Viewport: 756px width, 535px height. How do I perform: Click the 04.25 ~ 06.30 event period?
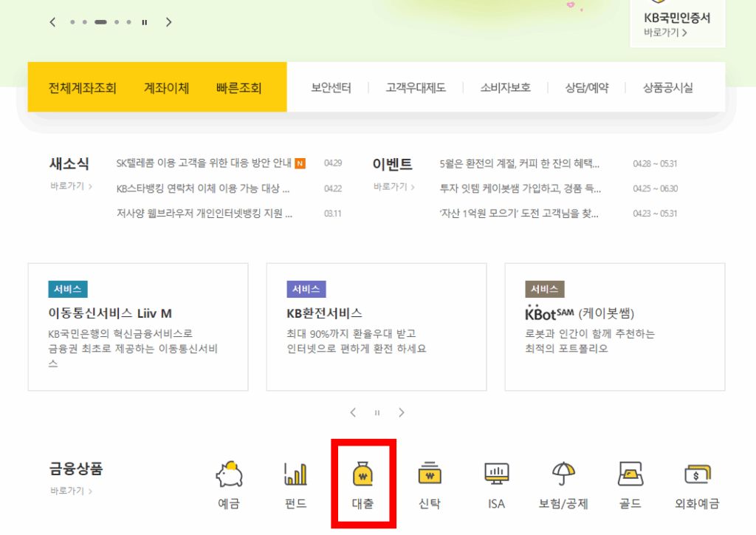click(656, 188)
